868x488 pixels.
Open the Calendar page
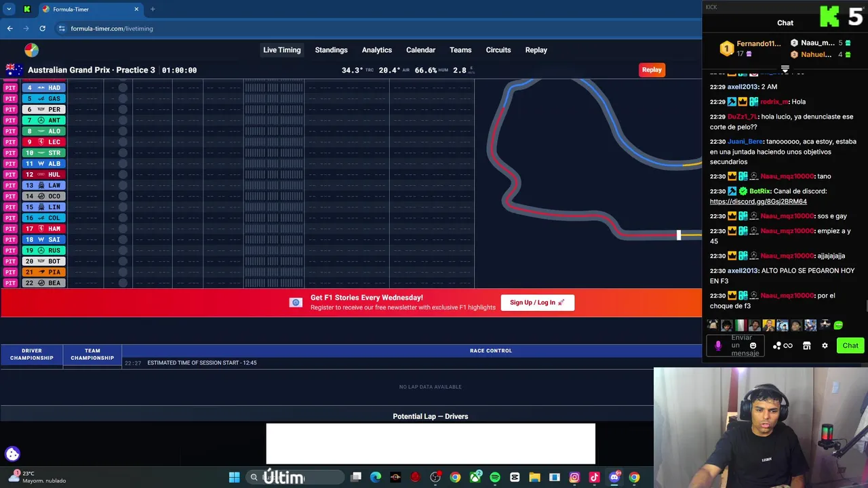(420, 50)
